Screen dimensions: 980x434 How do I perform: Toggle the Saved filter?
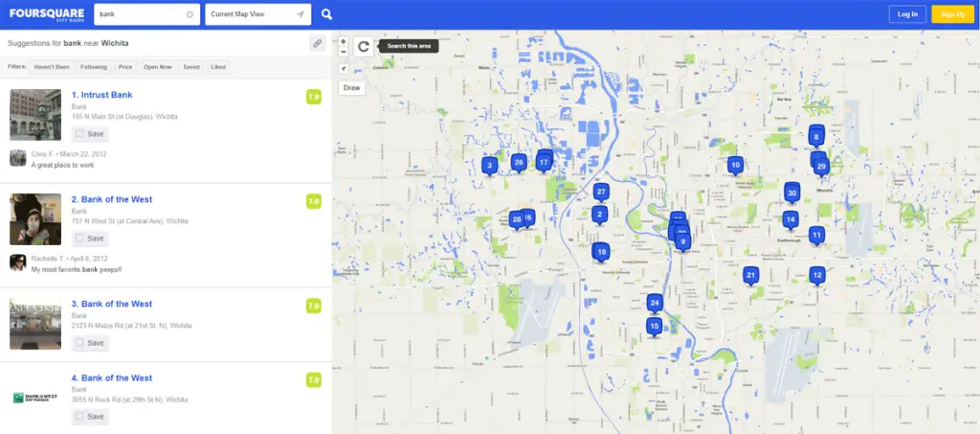(x=191, y=67)
